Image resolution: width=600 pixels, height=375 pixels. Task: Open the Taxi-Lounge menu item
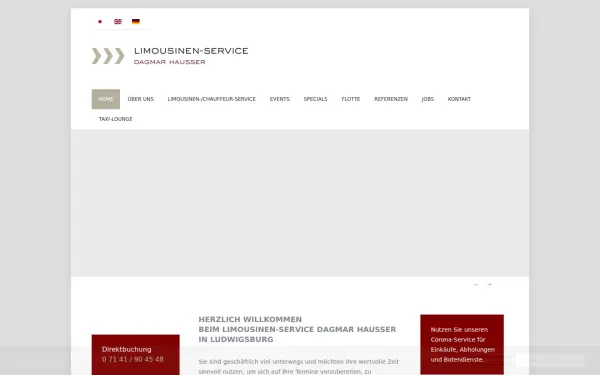pyautogui.click(x=116, y=119)
